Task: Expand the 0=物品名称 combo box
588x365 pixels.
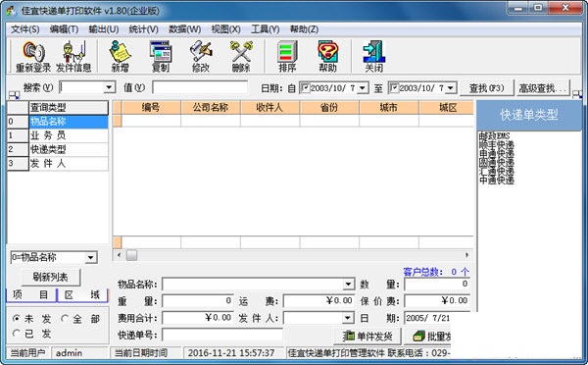Action: tap(91, 258)
